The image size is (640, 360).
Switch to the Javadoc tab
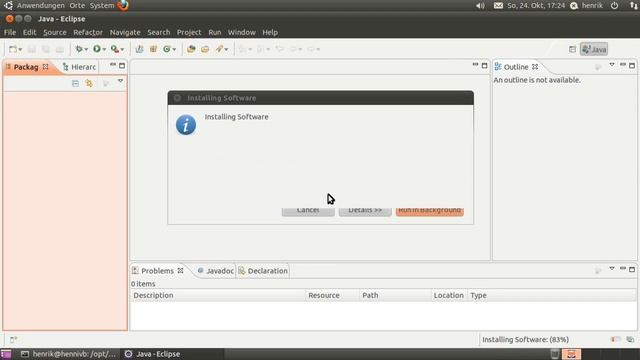tap(216, 271)
